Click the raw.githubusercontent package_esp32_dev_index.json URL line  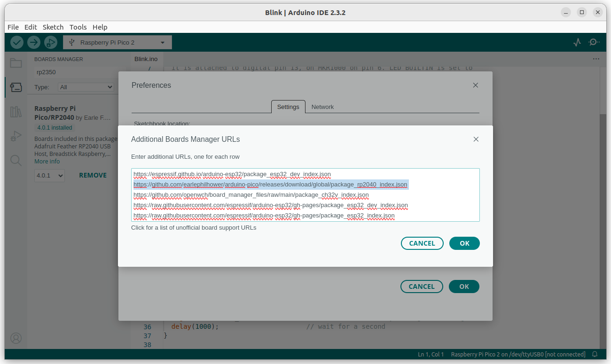point(271,205)
